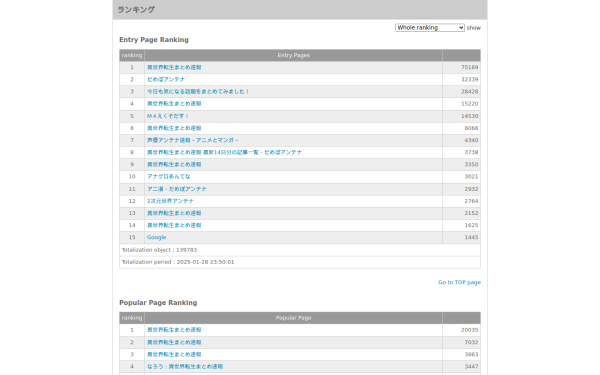Viewport: 600px width, 375px height.
Task: Open the long entry link ranked 8 (3738)
Action: [224, 152]
